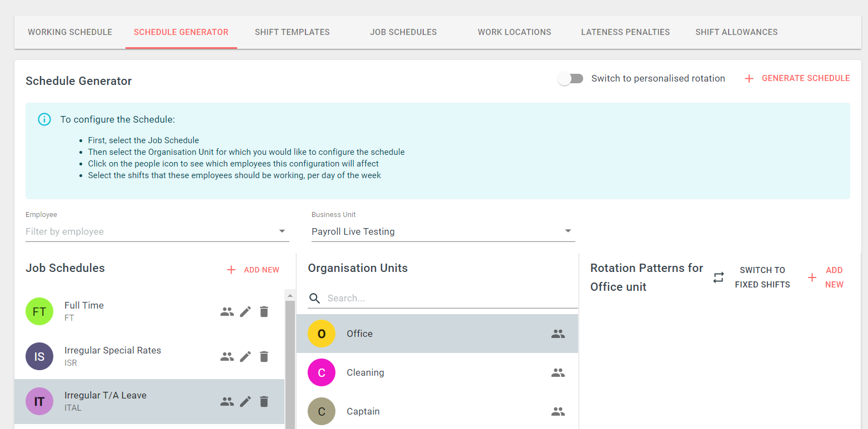Edit the Full Time job schedule
The image size is (868, 429).
point(245,312)
